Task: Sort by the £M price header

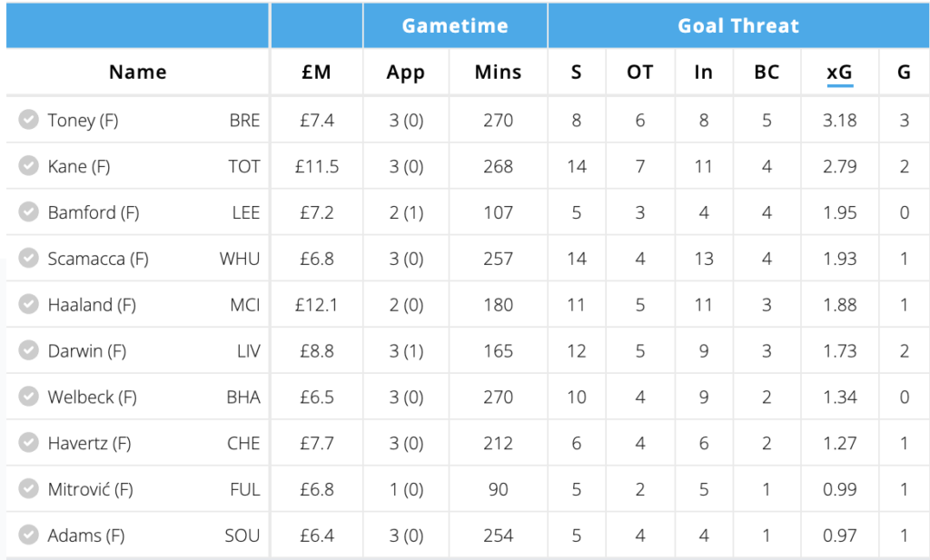Action: [316, 73]
